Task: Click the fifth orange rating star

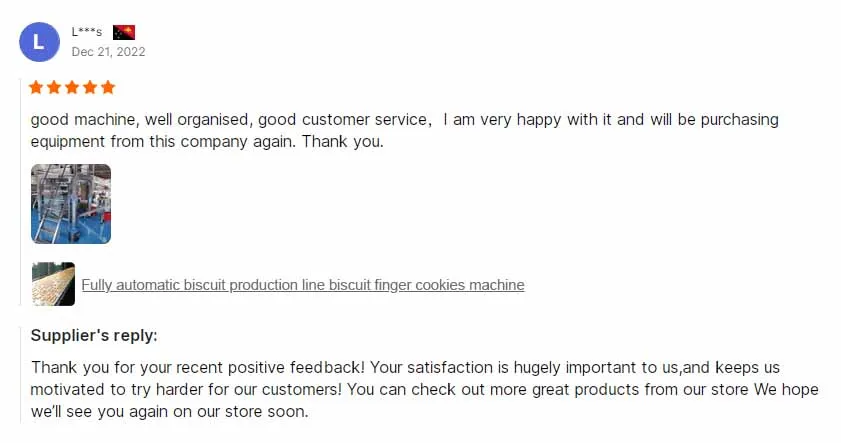Action: point(108,88)
